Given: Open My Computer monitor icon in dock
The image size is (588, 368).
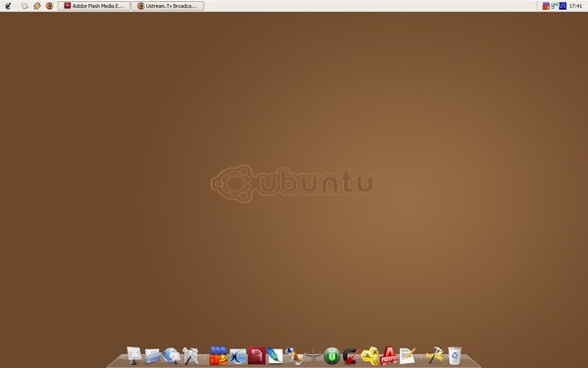Looking at the screenshot, I should [x=133, y=355].
